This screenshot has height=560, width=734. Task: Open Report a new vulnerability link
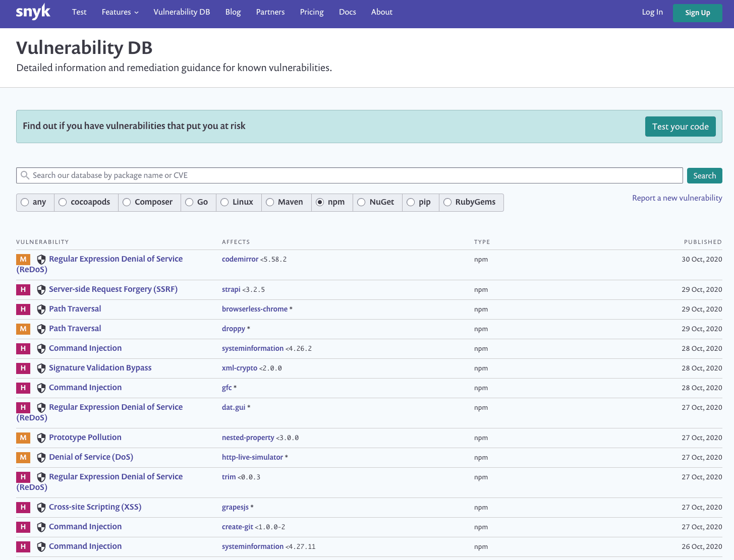click(x=677, y=198)
